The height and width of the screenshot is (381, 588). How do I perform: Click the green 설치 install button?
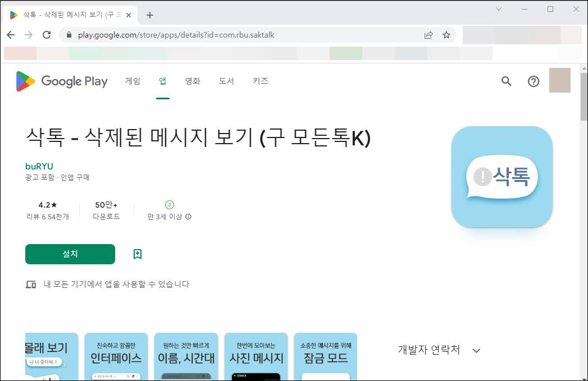point(70,254)
